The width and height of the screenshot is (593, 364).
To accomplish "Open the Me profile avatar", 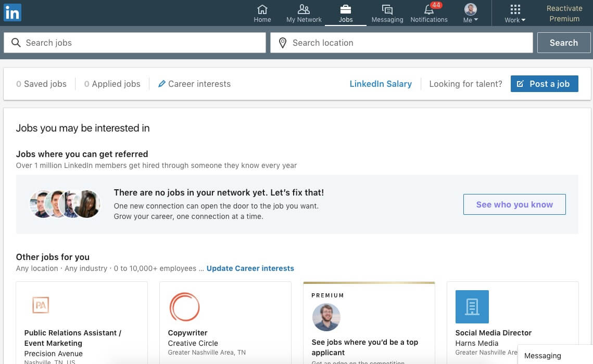I will [471, 9].
